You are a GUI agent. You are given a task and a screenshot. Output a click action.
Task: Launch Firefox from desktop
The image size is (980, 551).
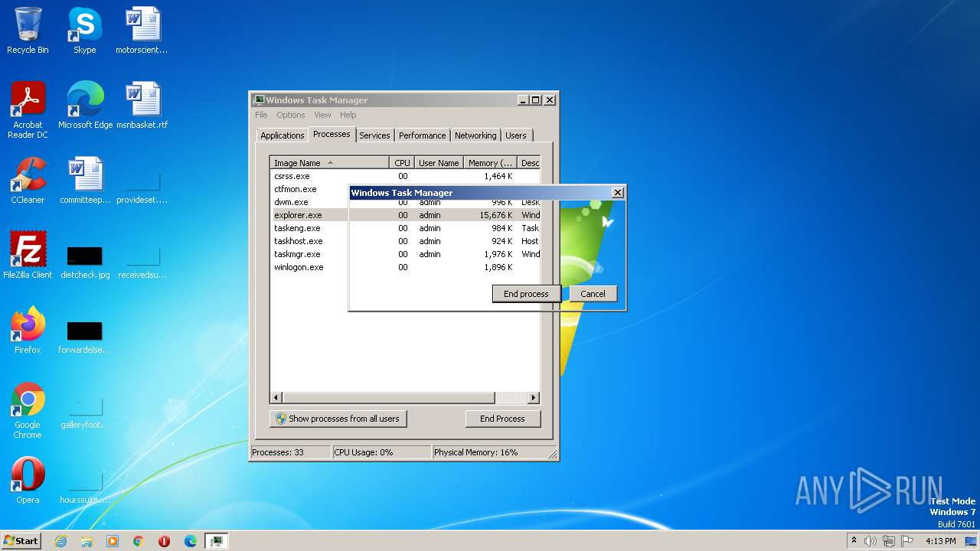pos(28,331)
